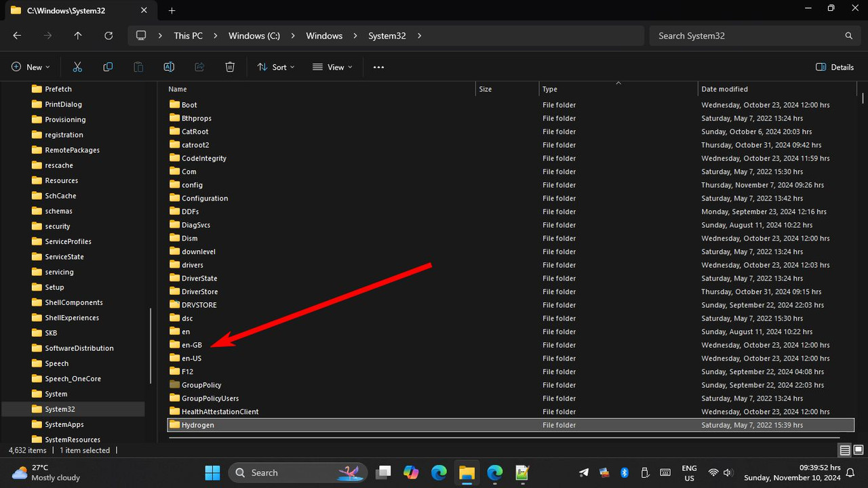Click the Share icon in toolbar
This screenshot has width=868, height=488.
[199, 67]
